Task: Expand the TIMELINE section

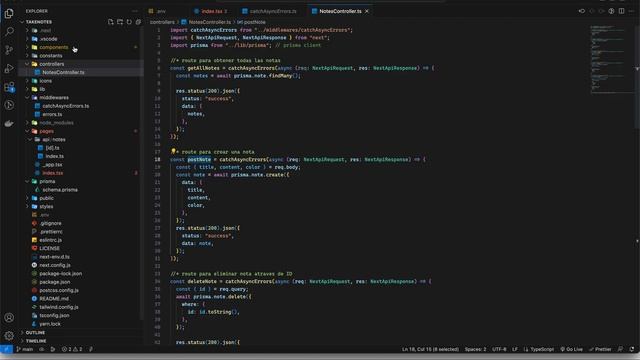Action: coord(36,341)
